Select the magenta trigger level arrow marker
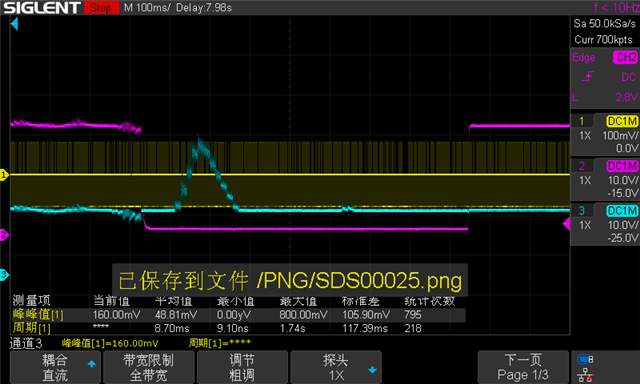640x384 pixels. click(566, 224)
